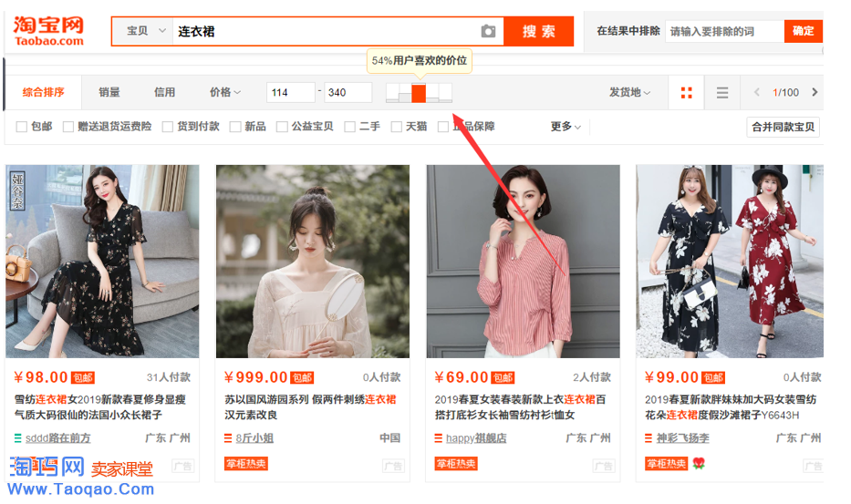851x504 pixels.
Task: Click the 合并同款宝贝 button
Action: pyautogui.click(x=784, y=127)
